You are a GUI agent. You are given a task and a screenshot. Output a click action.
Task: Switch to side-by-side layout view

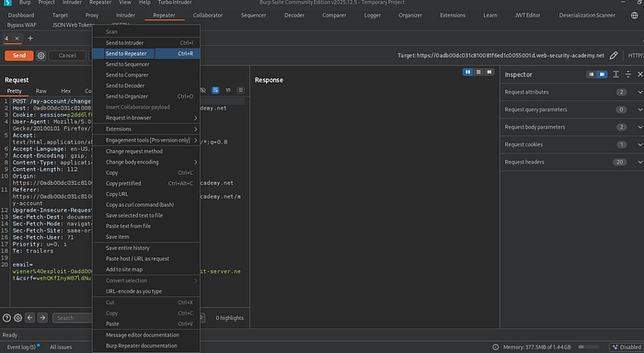tap(467, 72)
